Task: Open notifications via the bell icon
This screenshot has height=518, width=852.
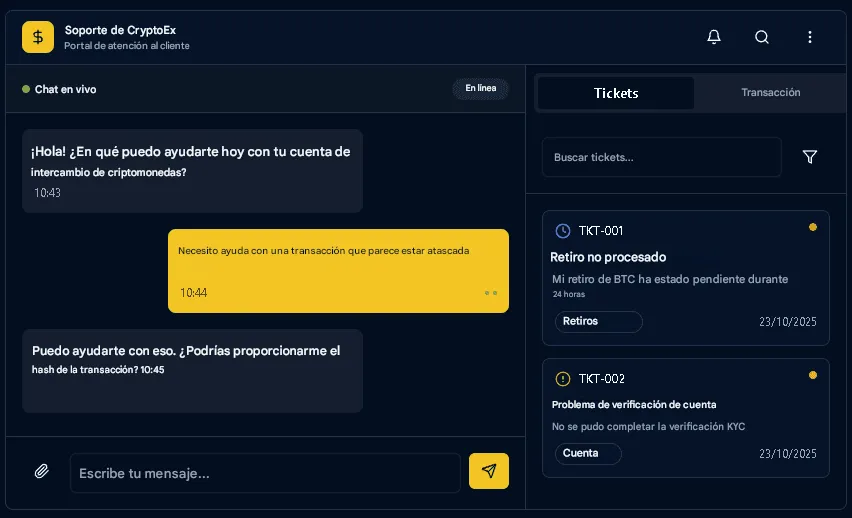Action: coord(714,37)
